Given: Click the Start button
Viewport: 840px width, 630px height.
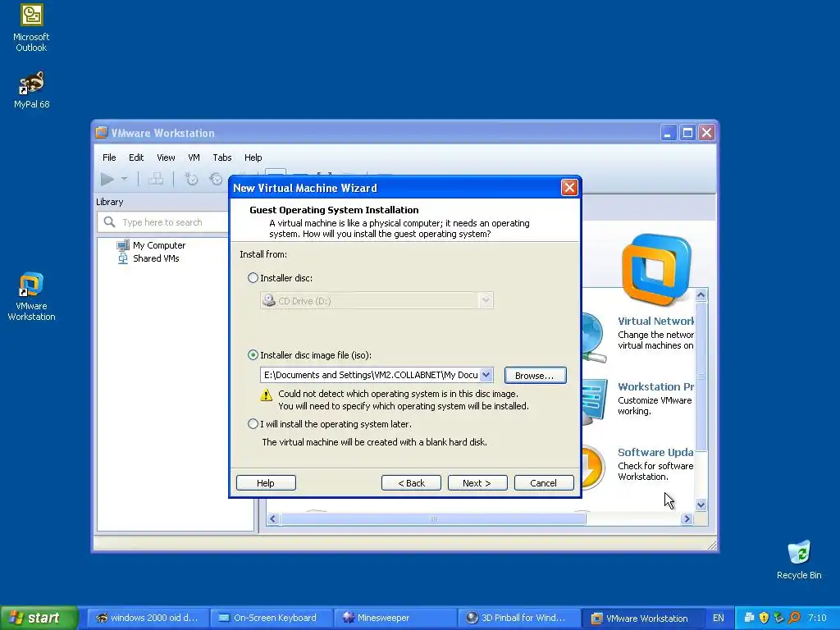Looking at the screenshot, I should 39,618.
